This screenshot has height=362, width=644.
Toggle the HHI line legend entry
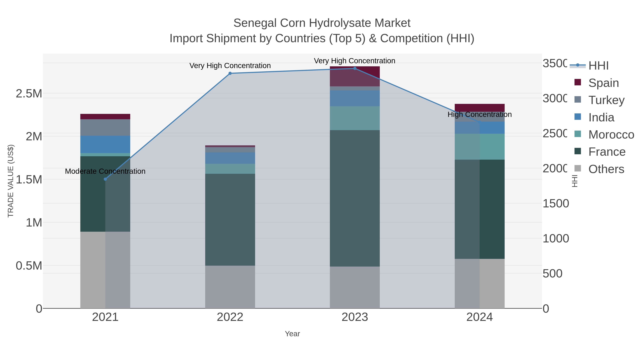pyautogui.click(x=589, y=65)
